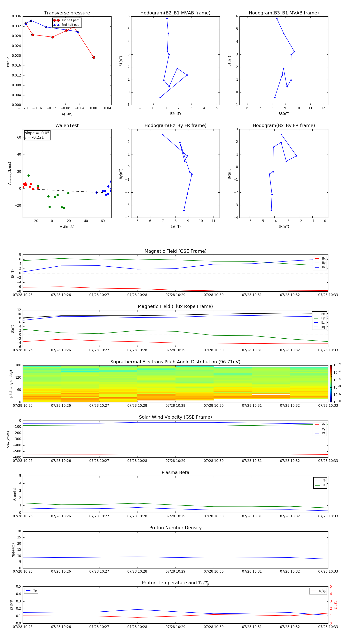Click the "Magnetic Field (Flux Rope Frame)" title
The height and width of the screenshot is (644, 351).
coord(175,307)
